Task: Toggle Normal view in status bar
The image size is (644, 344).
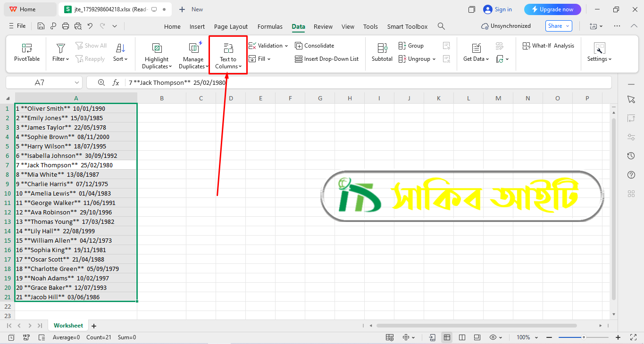Action: pos(447,337)
